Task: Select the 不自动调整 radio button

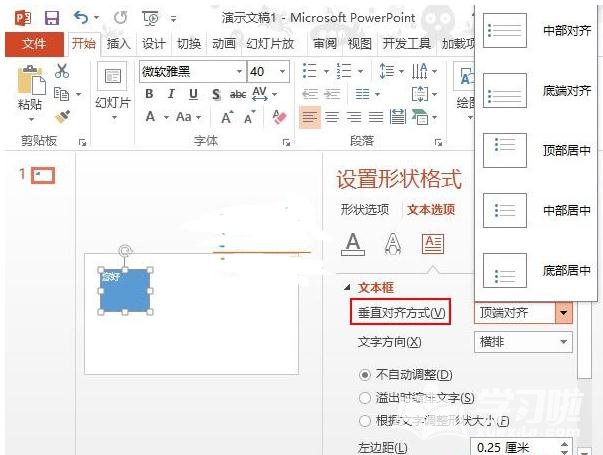Action: 364,374
